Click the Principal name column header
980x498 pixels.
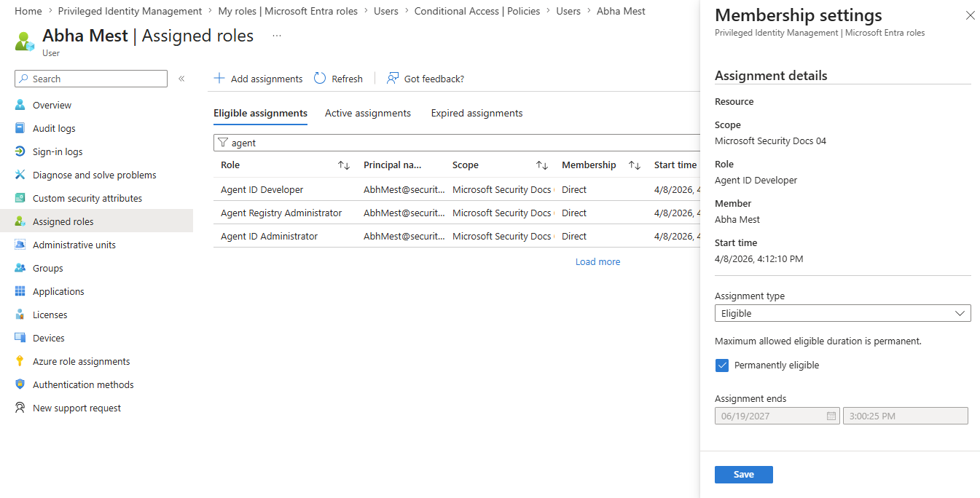pos(393,165)
